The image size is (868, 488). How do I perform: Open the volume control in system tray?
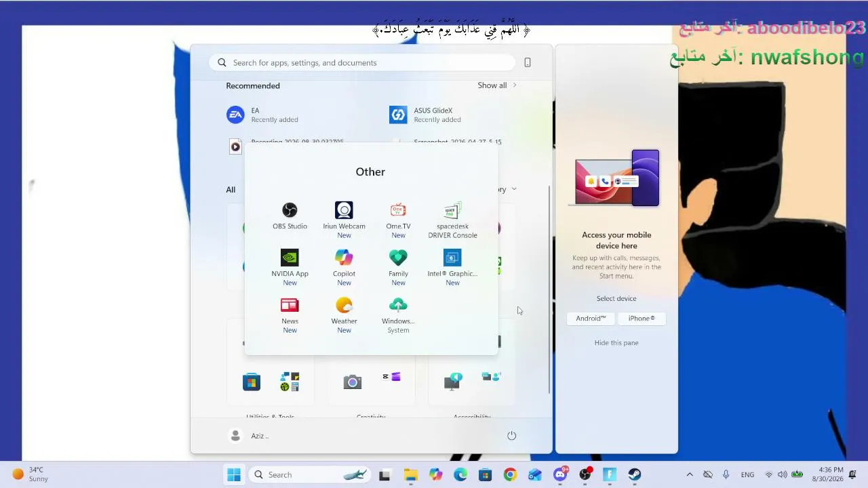(783, 474)
